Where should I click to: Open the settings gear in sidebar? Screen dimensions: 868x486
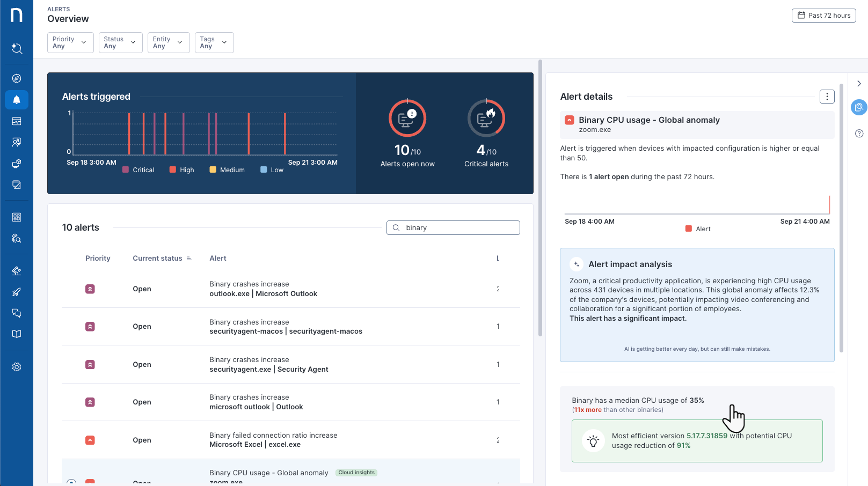pos(17,367)
